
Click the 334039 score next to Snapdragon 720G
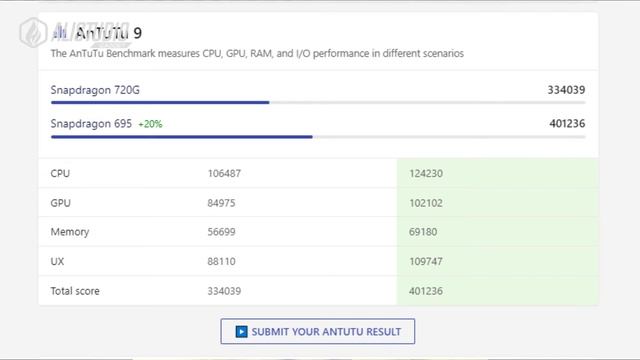point(566,90)
